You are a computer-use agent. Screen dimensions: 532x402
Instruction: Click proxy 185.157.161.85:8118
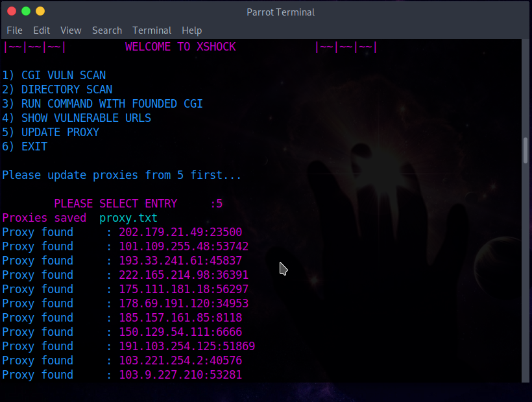(180, 318)
